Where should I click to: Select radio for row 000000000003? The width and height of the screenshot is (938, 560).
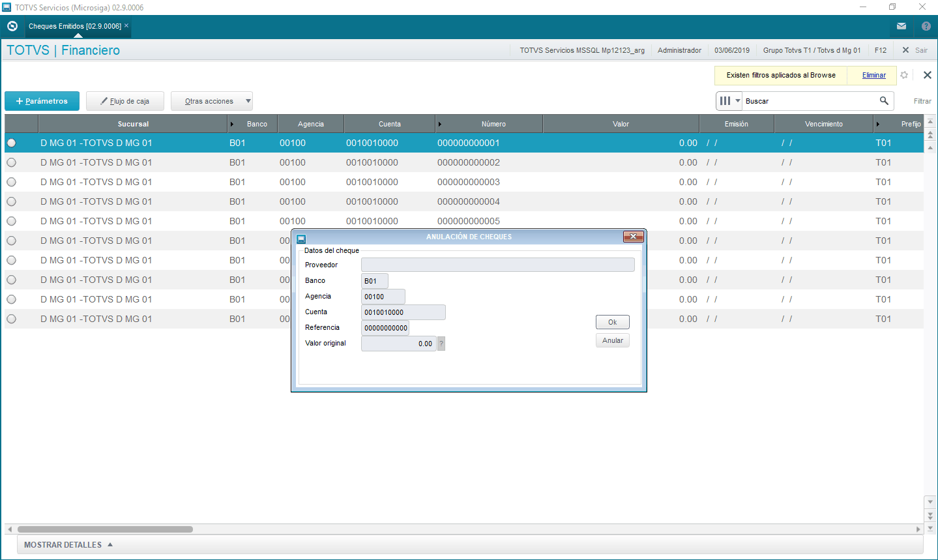pyautogui.click(x=11, y=182)
